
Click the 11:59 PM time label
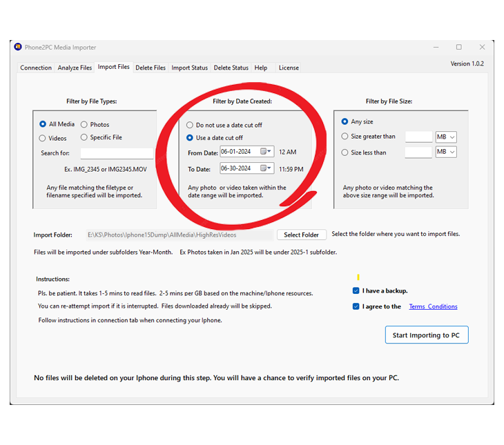coord(291,169)
